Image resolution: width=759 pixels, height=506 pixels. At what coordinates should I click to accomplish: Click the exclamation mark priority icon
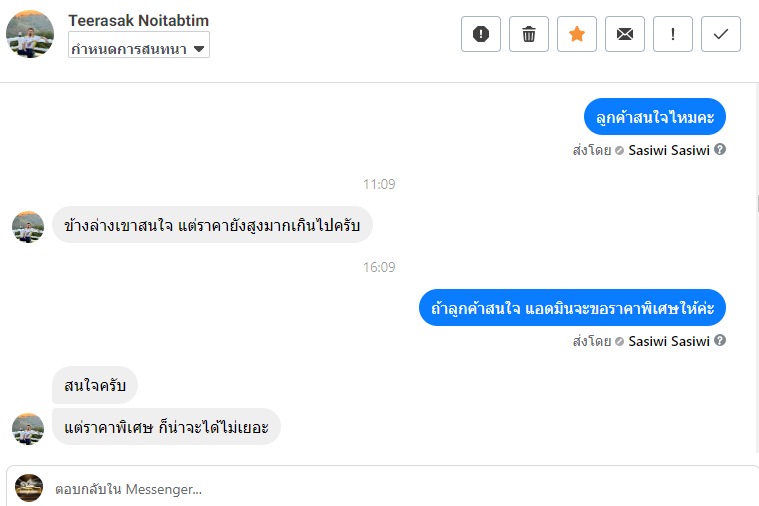point(673,34)
